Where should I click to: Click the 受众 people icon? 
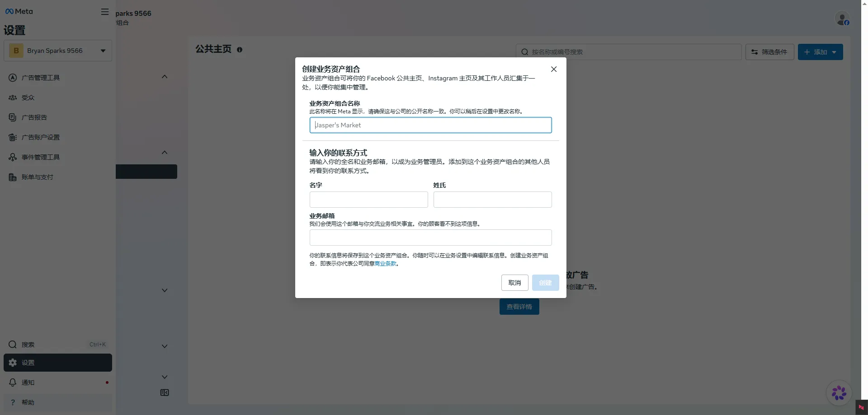click(x=13, y=98)
